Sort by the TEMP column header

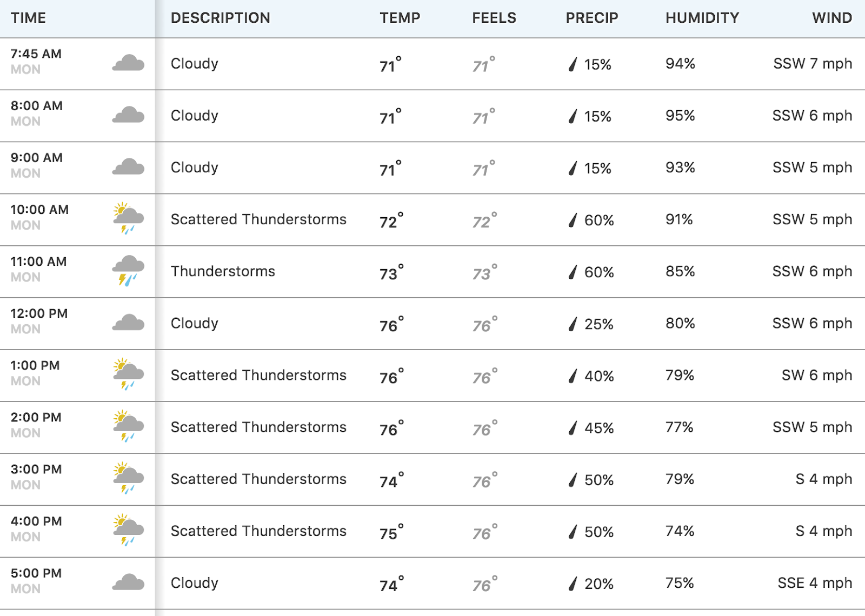coord(400,18)
